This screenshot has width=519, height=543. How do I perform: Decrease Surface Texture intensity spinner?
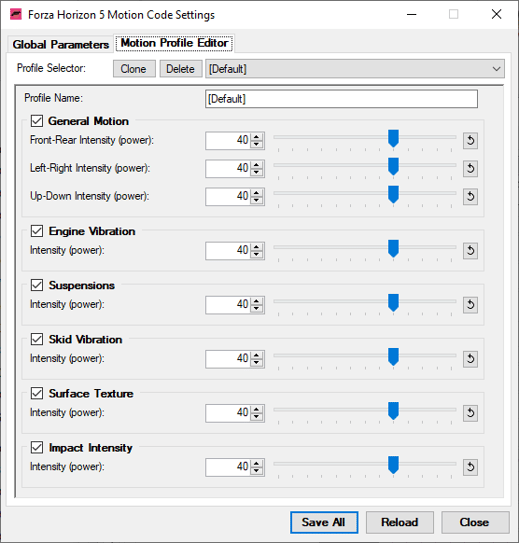click(256, 417)
